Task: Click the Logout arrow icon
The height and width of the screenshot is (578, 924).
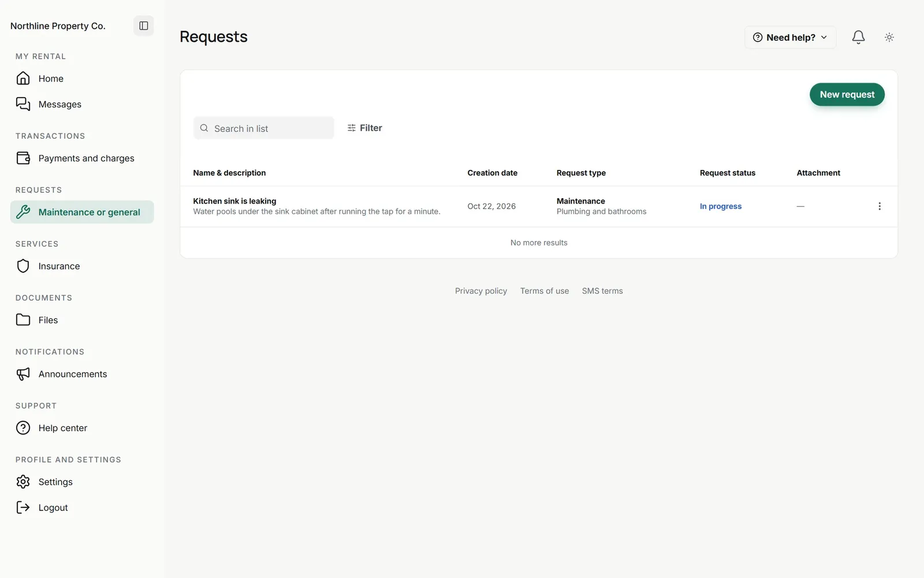Action: 23,507
